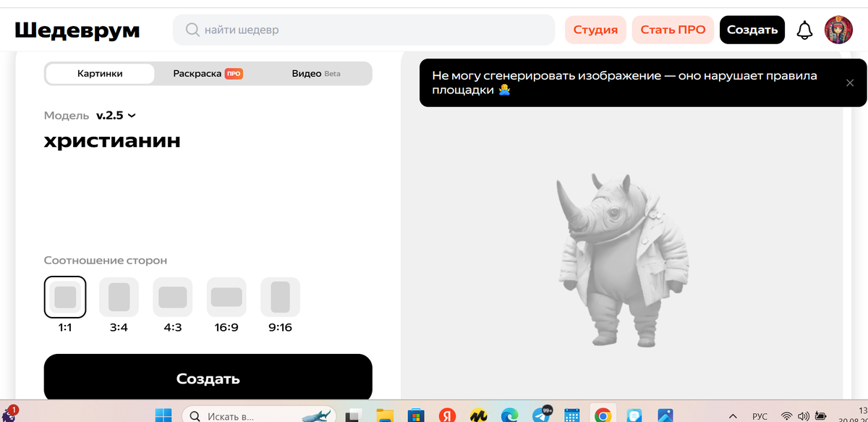The height and width of the screenshot is (422, 868).
Task: Expand the model version v.2.5 dropdown
Action: pyautogui.click(x=116, y=115)
